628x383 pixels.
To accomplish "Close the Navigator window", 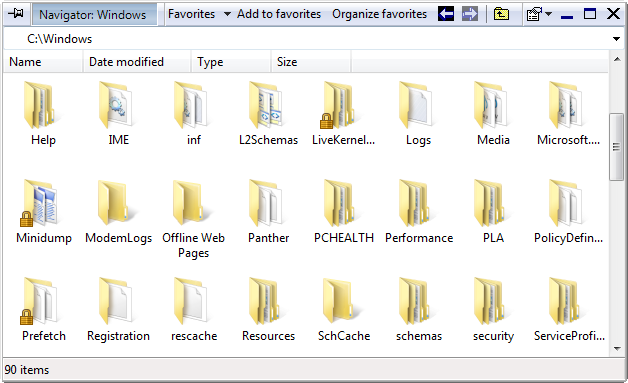I will (x=613, y=14).
